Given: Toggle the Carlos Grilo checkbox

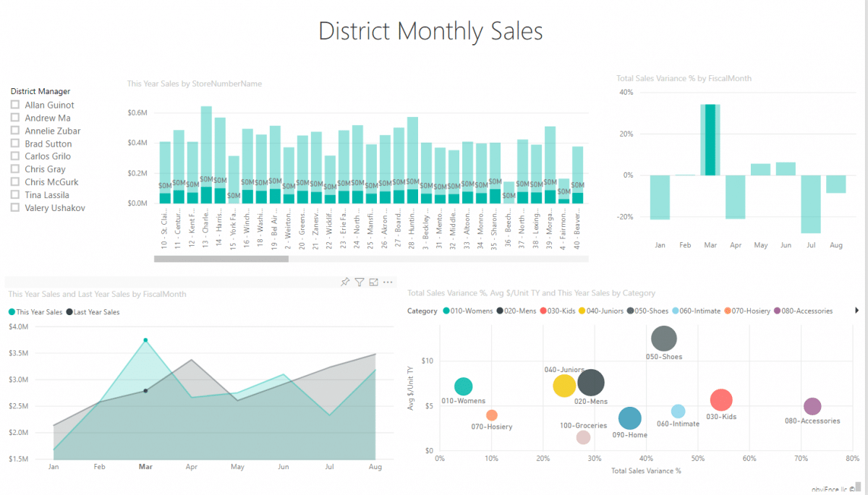Looking at the screenshot, I should 14,156.
